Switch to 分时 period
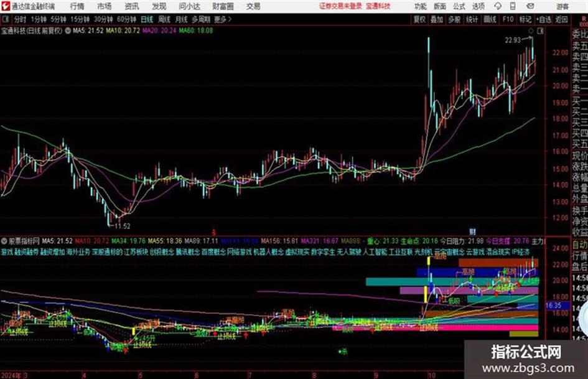Screen dimensions: 588x379 click(x=20, y=19)
